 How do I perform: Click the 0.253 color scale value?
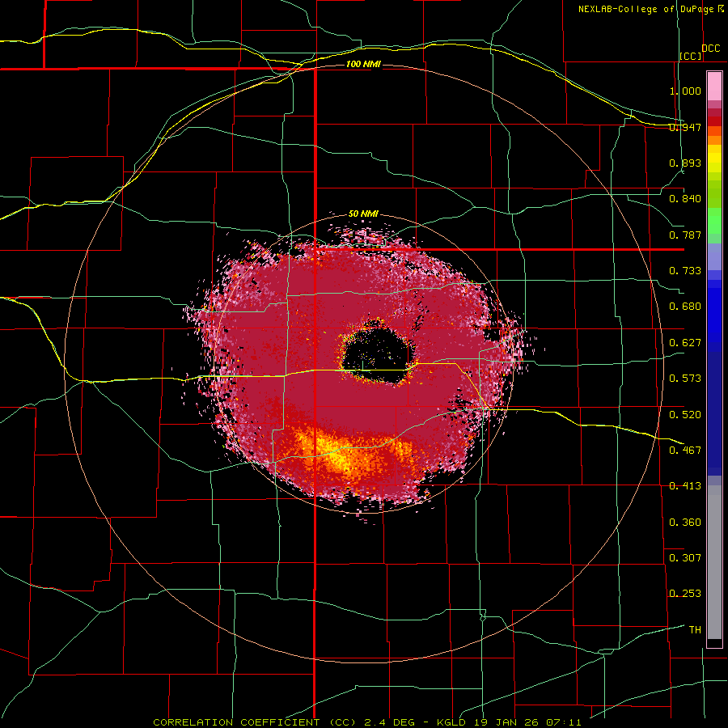tap(685, 594)
